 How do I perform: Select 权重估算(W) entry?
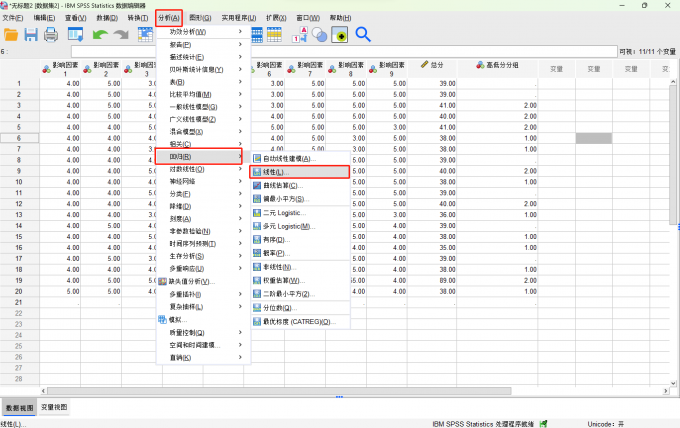300,281
